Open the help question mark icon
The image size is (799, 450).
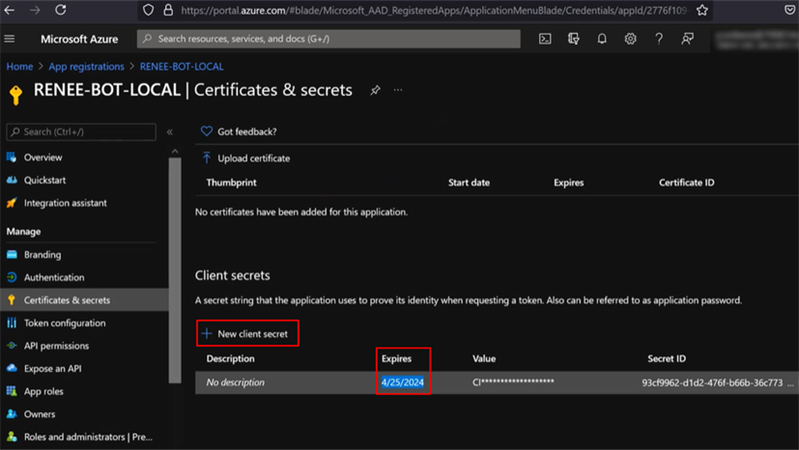pos(659,39)
